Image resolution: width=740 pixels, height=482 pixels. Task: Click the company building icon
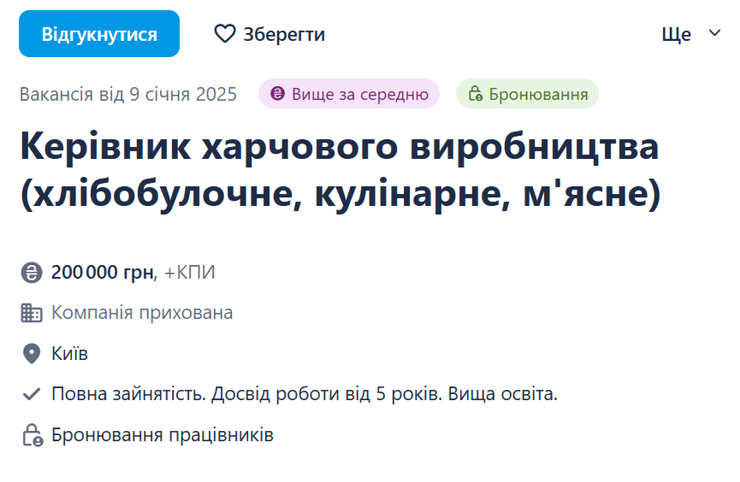click(32, 313)
